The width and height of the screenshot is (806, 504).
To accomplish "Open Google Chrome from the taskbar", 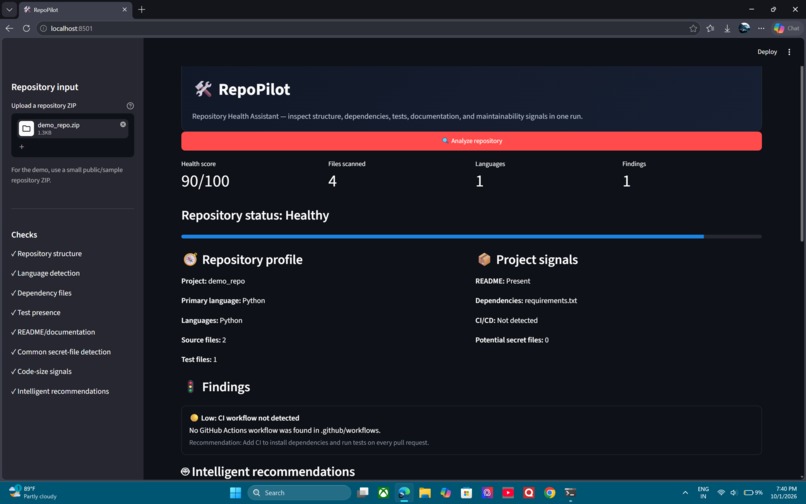I will tap(549, 493).
